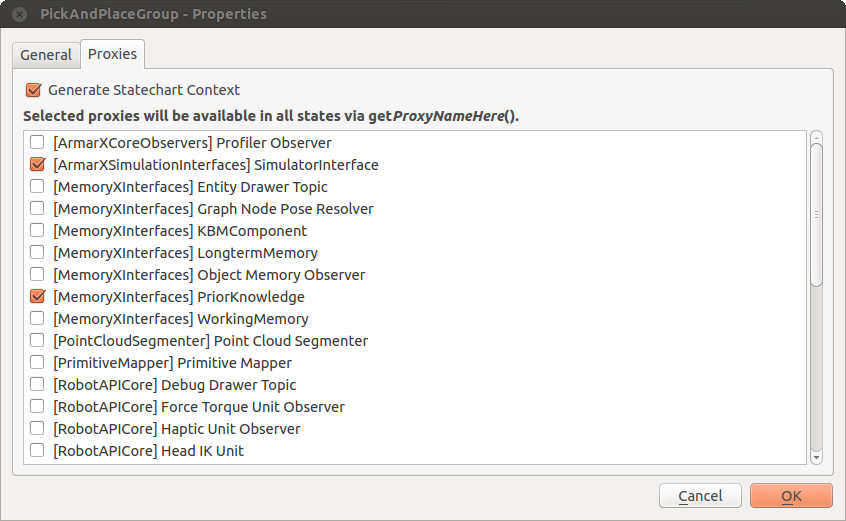
Task: Check Object Memory Observer
Action: (x=37, y=275)
